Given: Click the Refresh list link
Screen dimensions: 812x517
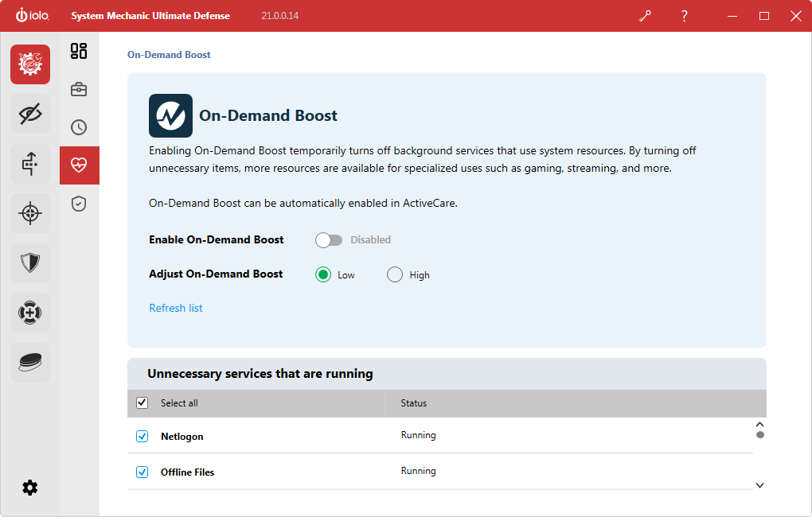Looking at the screenshot, I should click(x=176, y=308).
